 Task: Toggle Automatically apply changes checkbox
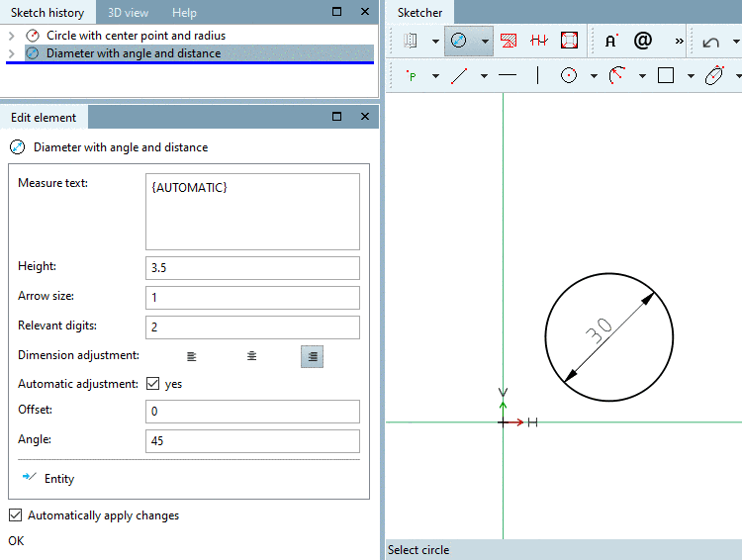(x=15, y=515)
